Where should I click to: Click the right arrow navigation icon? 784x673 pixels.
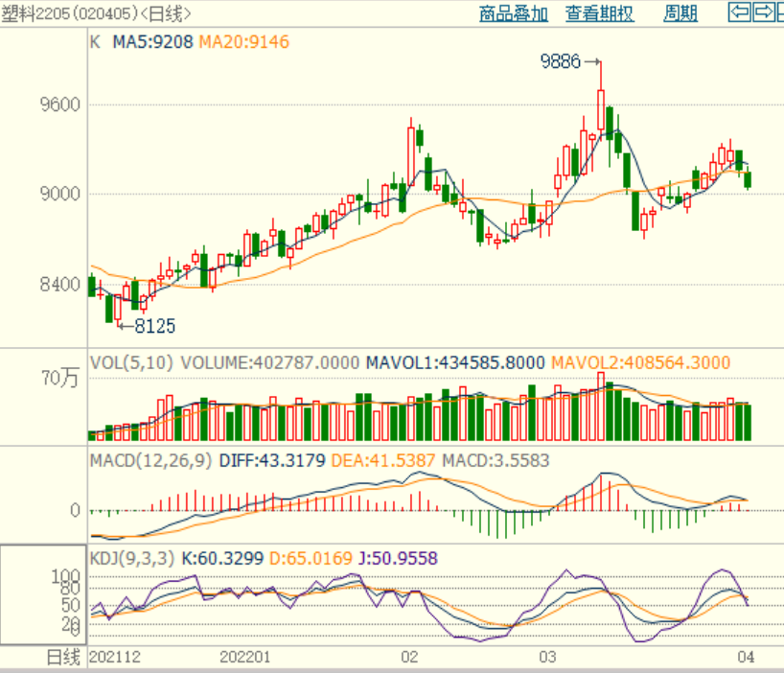point(763,12)
